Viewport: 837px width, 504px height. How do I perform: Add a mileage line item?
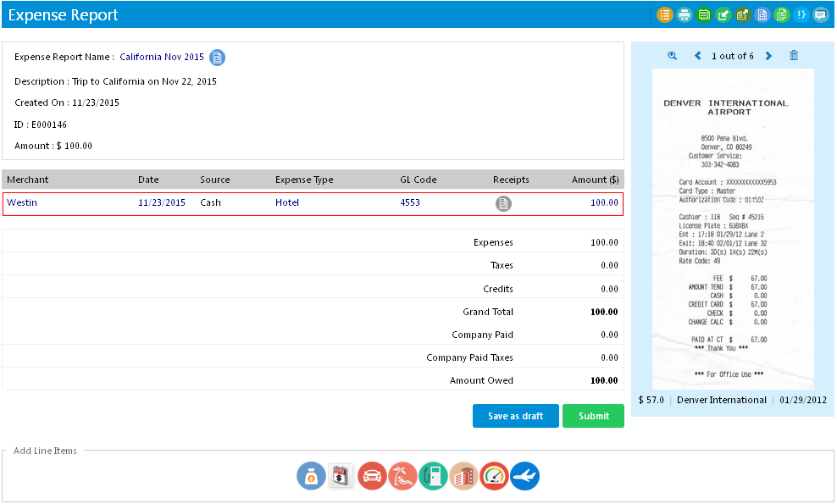pyautogui.click(x=494, y=476)
